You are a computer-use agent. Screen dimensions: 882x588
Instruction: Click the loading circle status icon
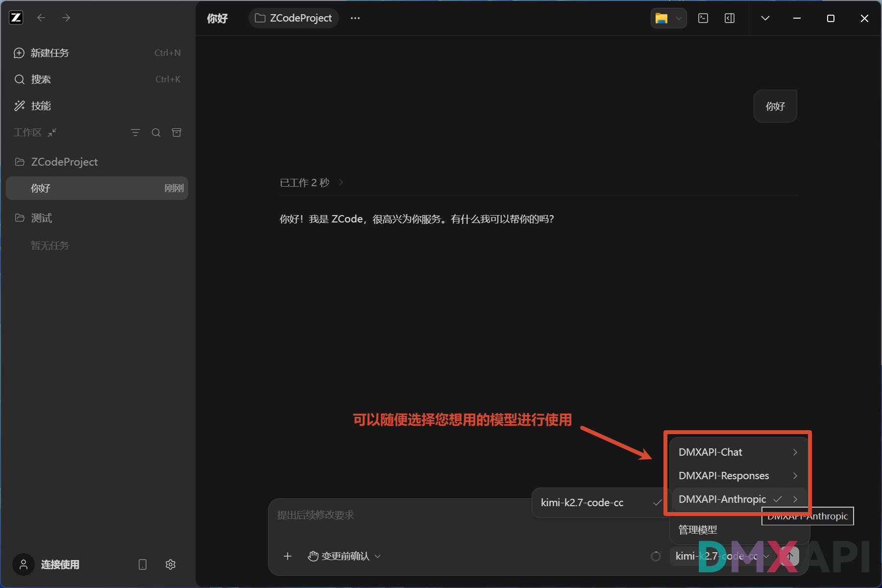(656, 556)
